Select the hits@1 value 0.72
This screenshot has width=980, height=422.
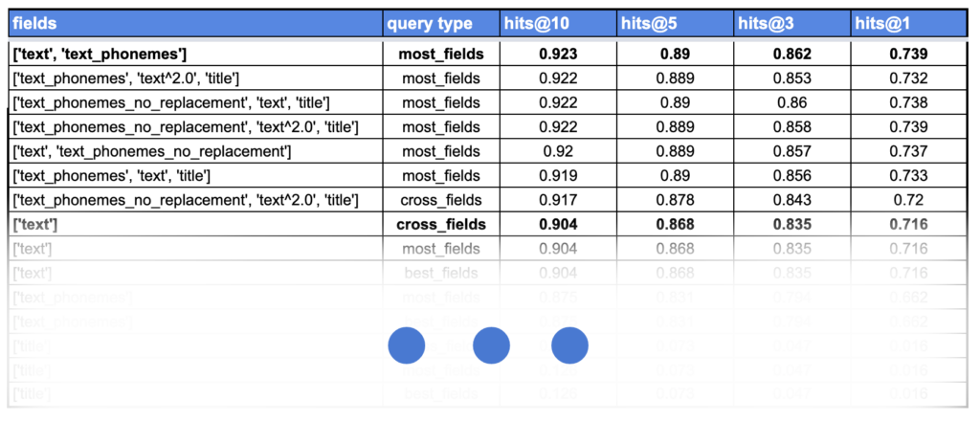pos(907,200)
